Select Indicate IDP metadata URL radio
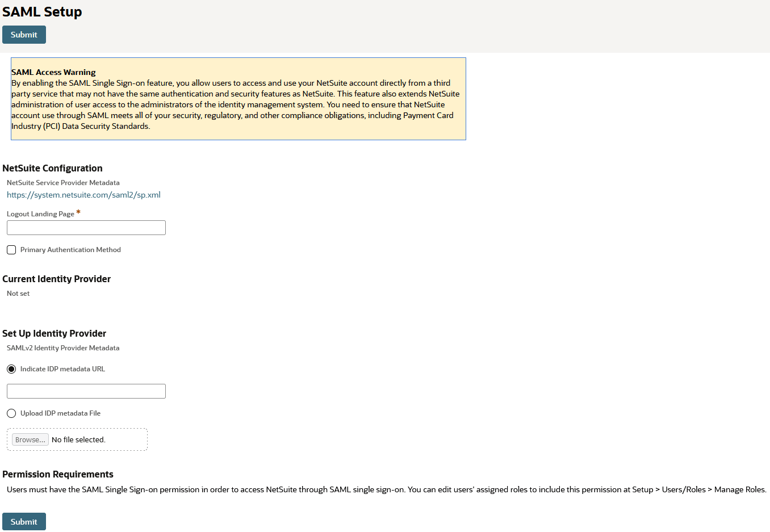 [x=11, y=369]
